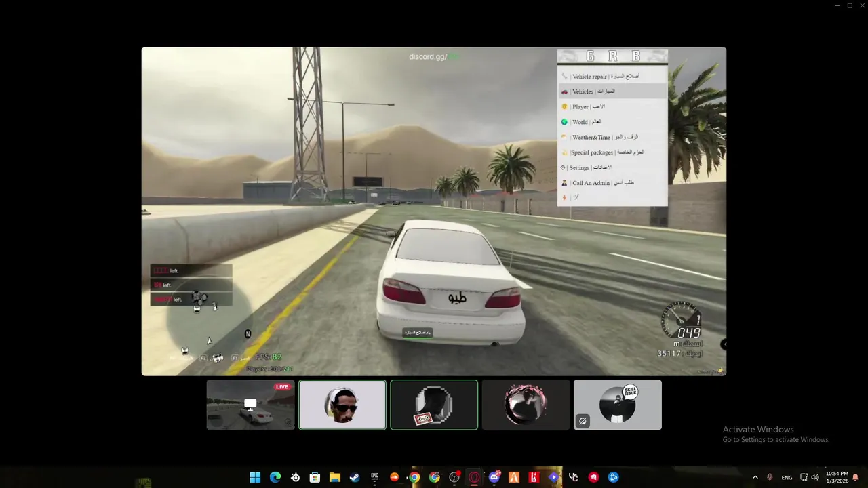868x488 pixels.
Task: Open the LIVE stream preview thumbnail
Action: [x=250, y=405]
